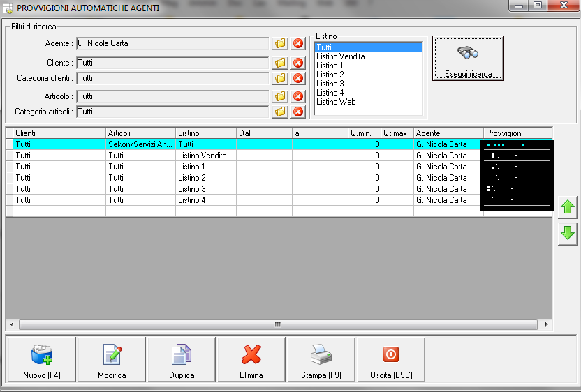Move selected row down with green arrow
The image size is (581, 392).
(568, 234)
